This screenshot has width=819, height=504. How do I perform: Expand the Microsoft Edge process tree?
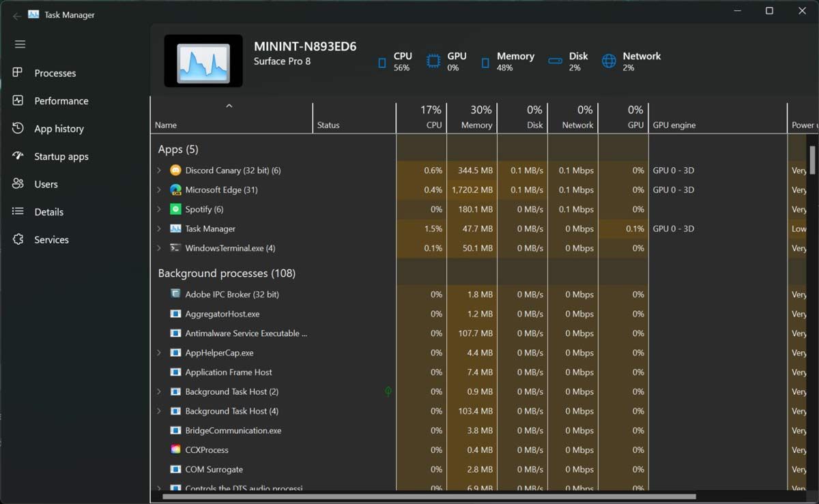coord(159,190)
